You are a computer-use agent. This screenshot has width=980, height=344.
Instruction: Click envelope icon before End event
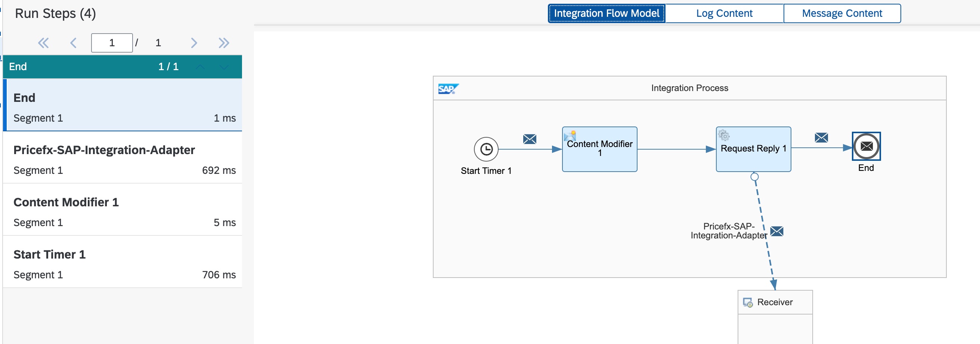coord(821,138)
